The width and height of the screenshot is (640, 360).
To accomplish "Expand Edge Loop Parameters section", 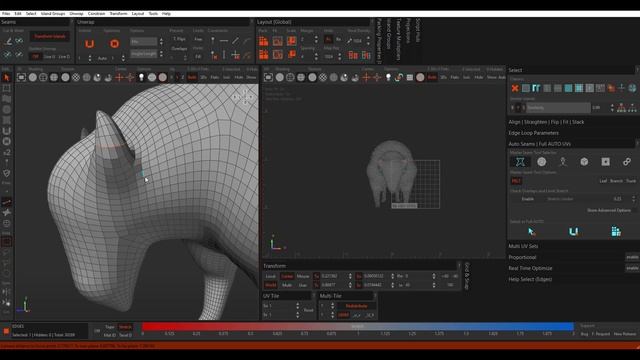I will [x=533, y=133].
